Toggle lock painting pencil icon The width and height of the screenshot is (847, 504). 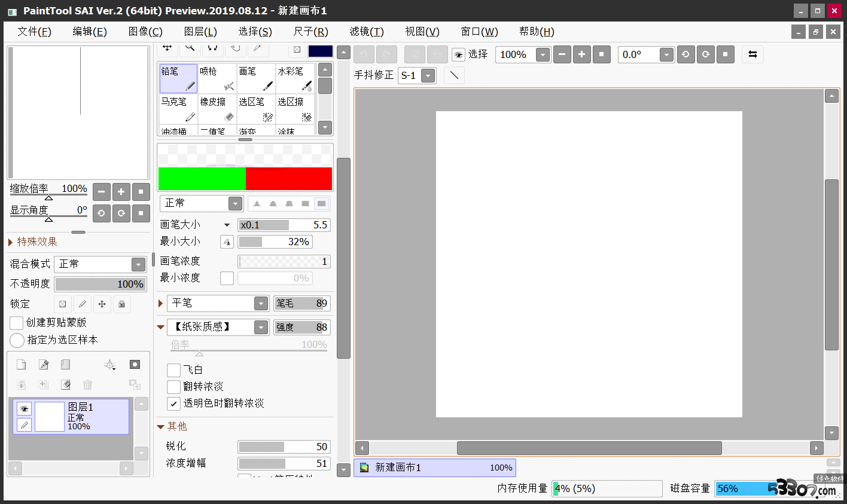coord(83,304)
